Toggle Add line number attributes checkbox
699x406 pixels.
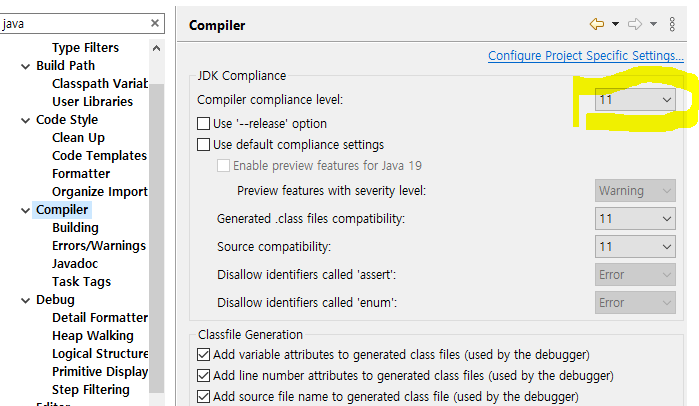click(204, 376)
